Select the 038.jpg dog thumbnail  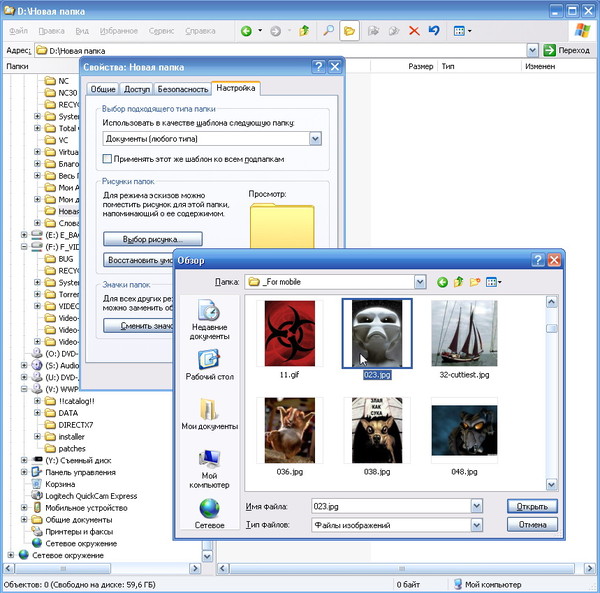(377, 430)
